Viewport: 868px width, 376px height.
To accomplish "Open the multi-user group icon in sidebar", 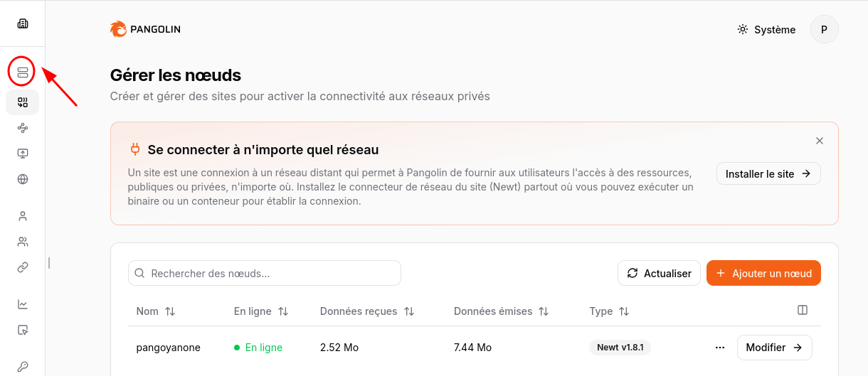I will tap(23, 242).
